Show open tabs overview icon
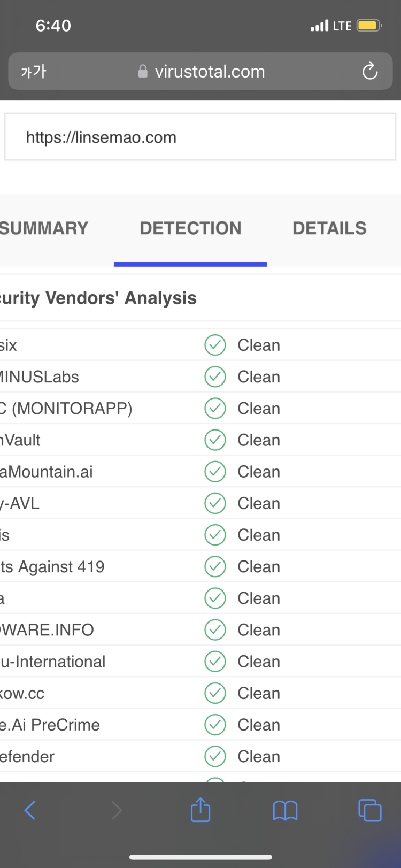The width and height of the screenshot is (401, 868). (369, 810)
